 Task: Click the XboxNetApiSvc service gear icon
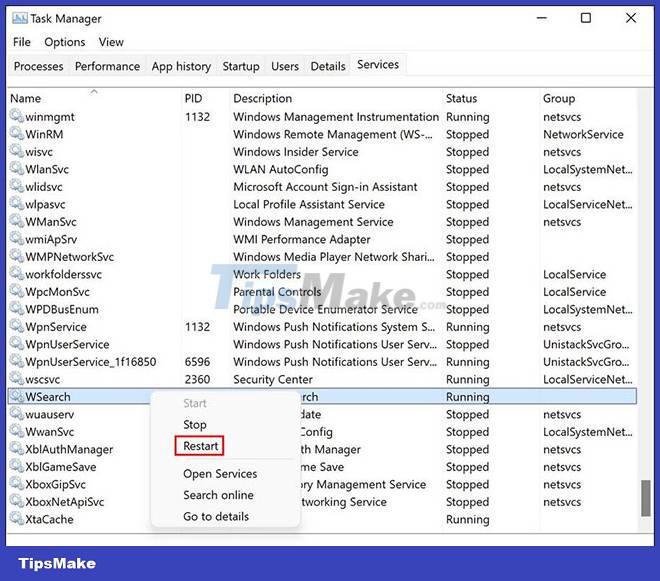pos(17,501)
